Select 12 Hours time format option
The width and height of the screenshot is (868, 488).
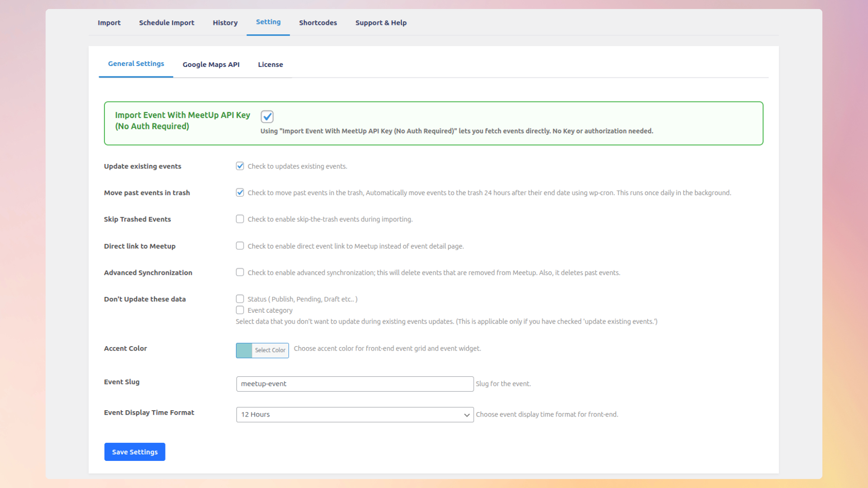354,414
